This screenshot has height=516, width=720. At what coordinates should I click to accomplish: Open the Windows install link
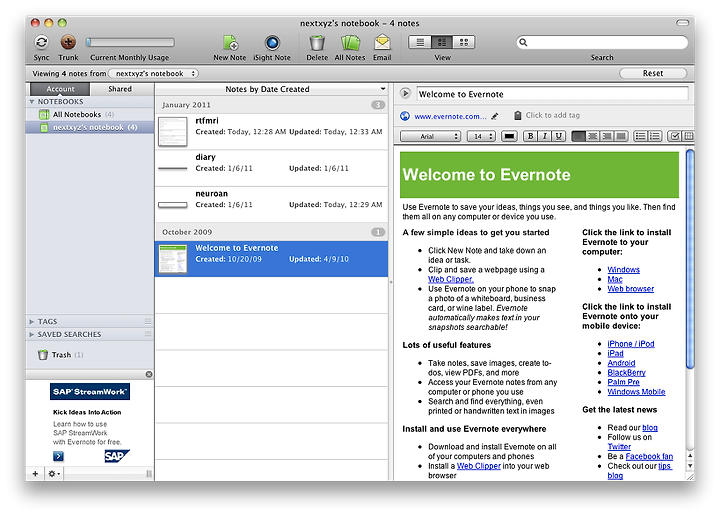pos(623,269)
